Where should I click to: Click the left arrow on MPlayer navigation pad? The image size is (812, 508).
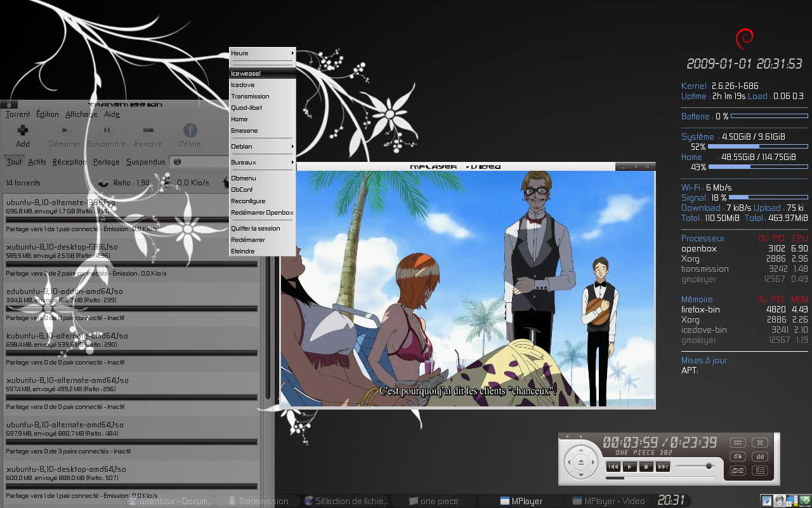pos(568,463)
